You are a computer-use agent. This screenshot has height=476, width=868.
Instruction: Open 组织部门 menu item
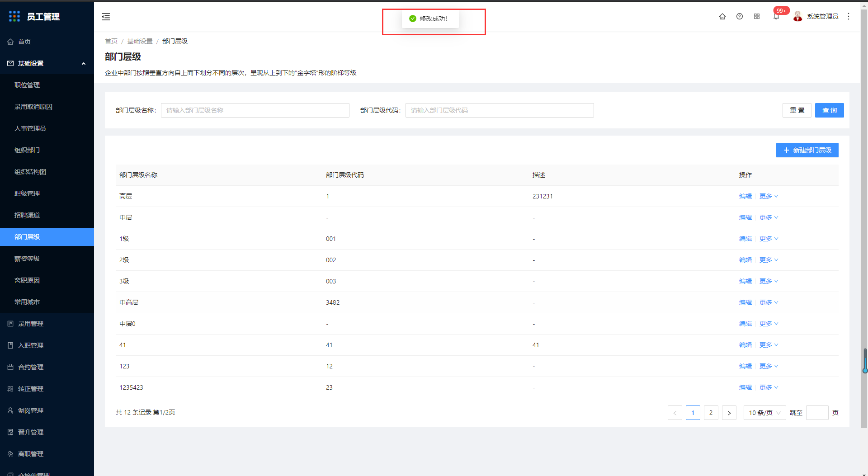(47, 150)
